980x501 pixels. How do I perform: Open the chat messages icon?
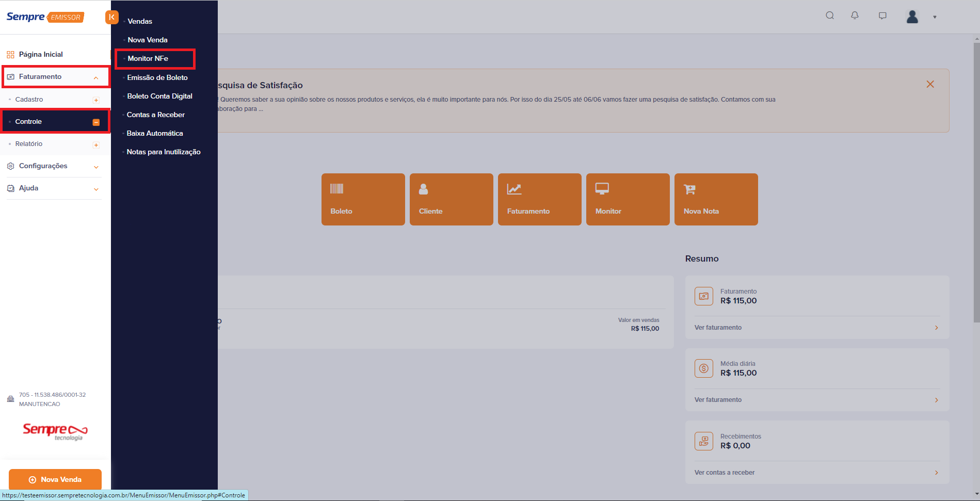tap(882, 15)
